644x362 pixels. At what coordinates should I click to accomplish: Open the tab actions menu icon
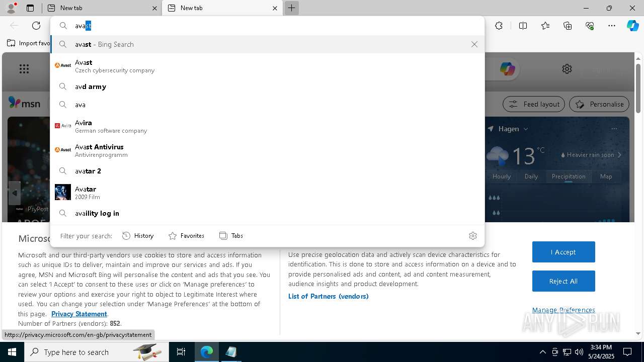[x=30, y=8]
